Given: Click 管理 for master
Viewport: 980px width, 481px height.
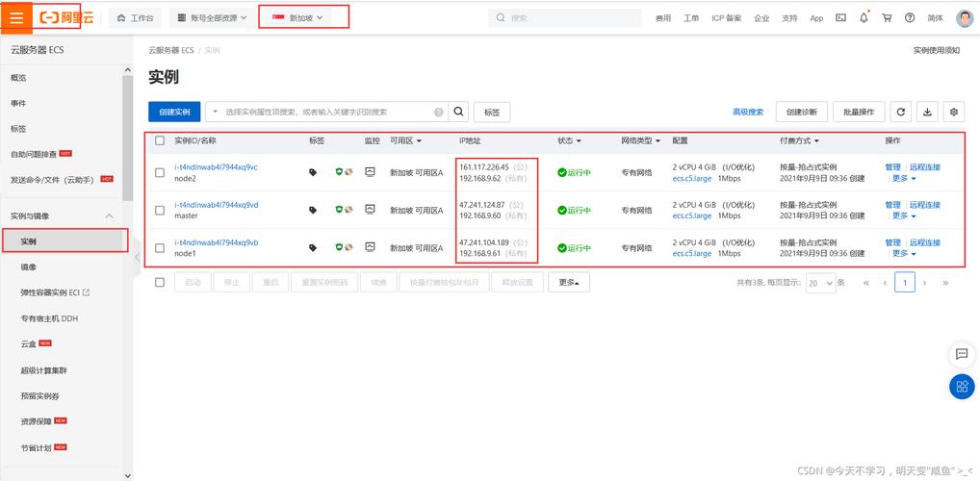Looking at the screenshot, I should [892, 205].
